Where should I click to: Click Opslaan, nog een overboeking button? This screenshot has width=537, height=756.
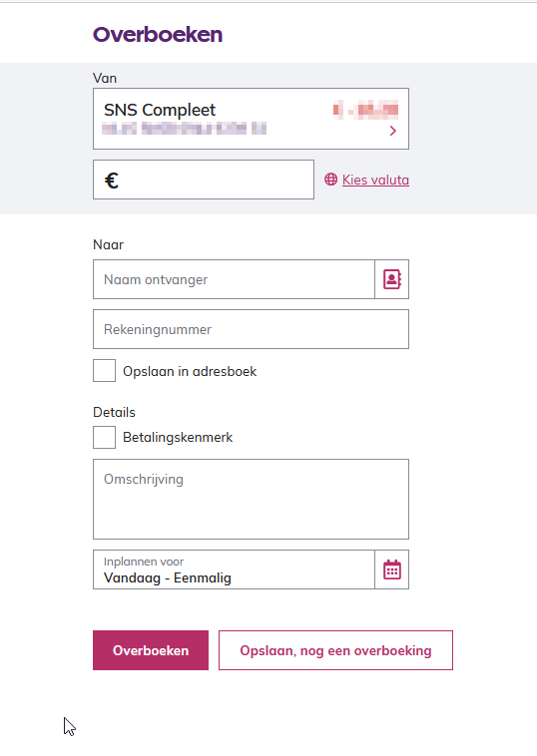pos(335,650)
